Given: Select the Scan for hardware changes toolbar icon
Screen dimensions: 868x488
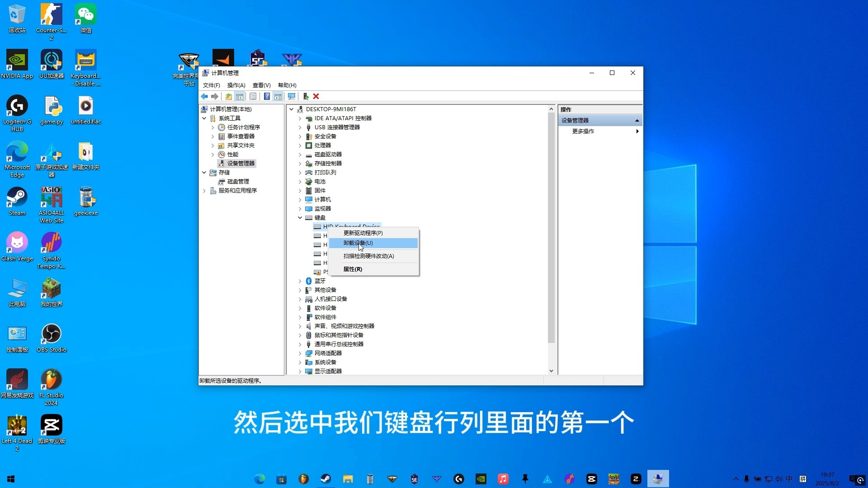Looking at the screenshot, I should tap(292, 96).
